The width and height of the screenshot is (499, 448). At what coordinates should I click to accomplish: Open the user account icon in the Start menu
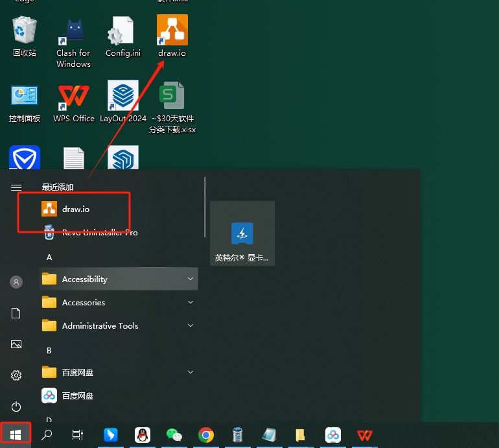(x=16, y=282)
